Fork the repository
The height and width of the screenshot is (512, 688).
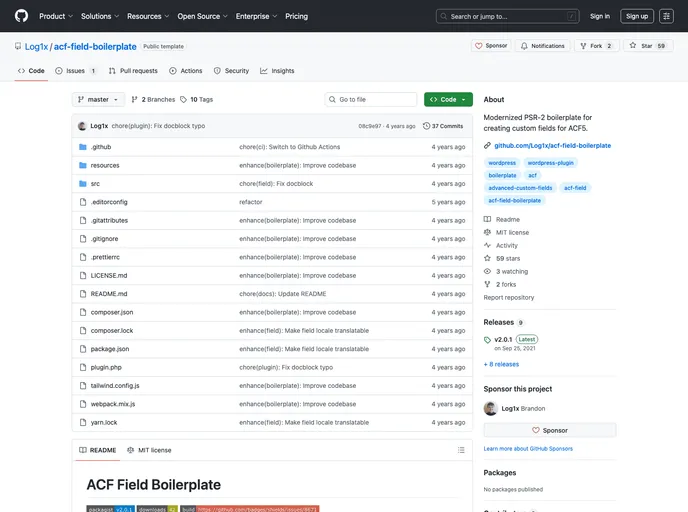point(596,46)
